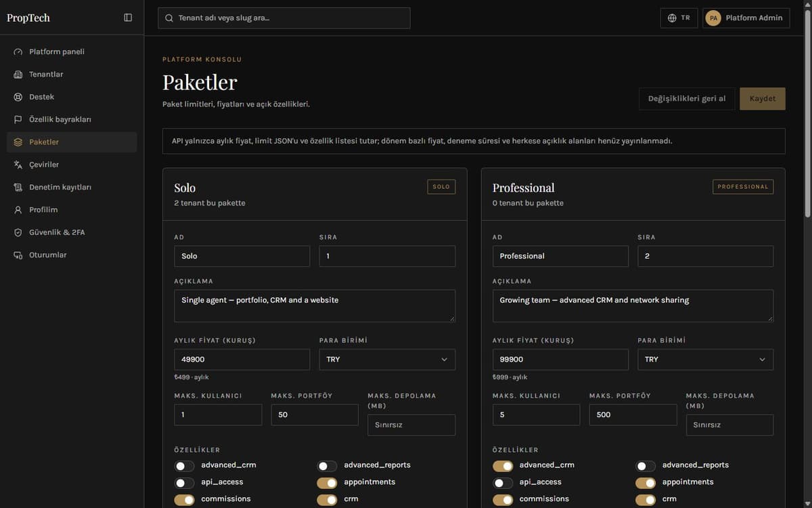Click Değişiklikleri geri al button
The height and width of the screenshot is (508, 812).
[687, 99]
